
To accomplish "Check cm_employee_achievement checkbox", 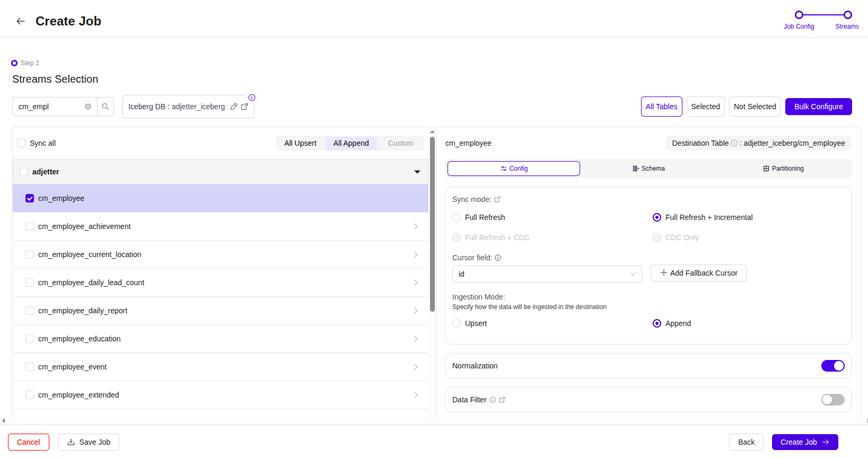I will [x=30, y=226].
